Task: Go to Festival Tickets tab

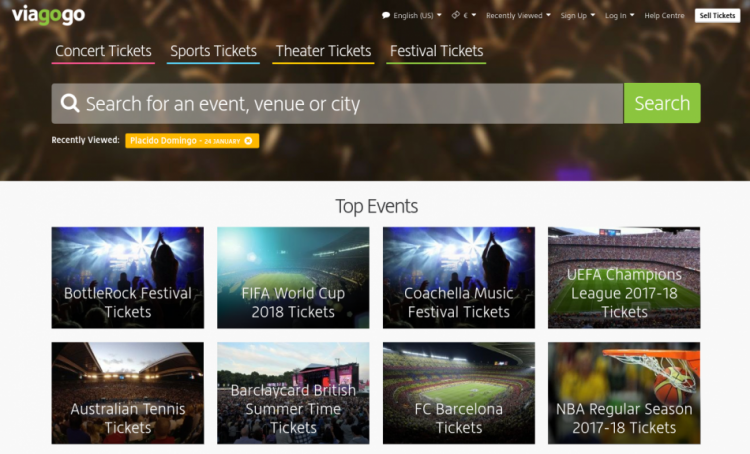Action: [436, 51]
